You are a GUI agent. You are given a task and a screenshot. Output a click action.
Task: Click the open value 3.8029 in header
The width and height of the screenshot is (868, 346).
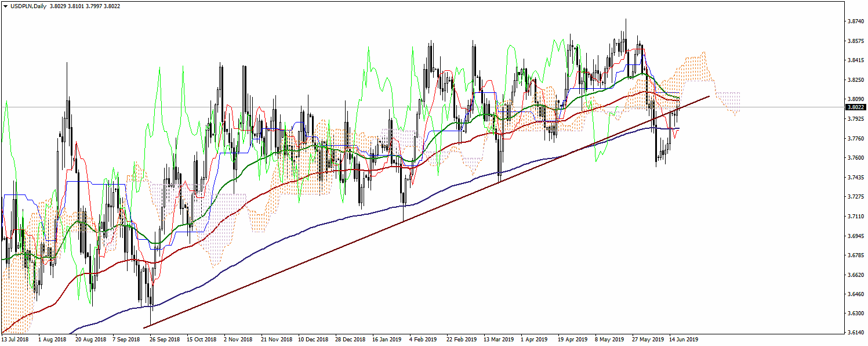click(x=58, y=6)
